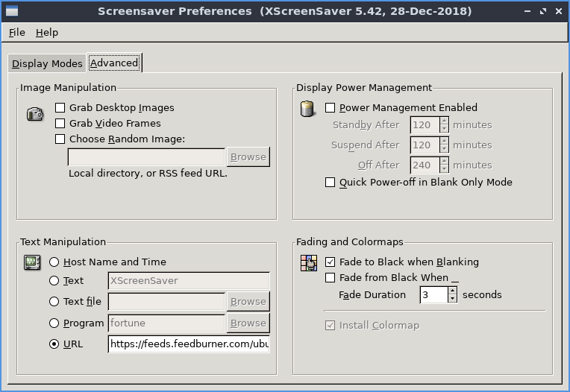Click the colormap icon in Fading and Colormaps
Viewport: 570px width, 392px height.
click(x=308, y=262)
